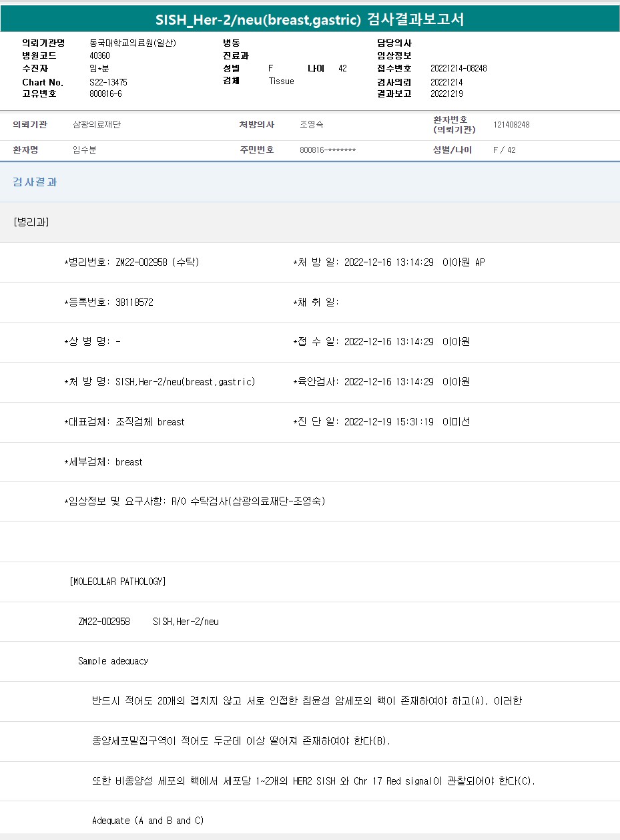Image resolution: width=620 pixels, height=840 pixels.
Task: Select the '*채 취 일:' label
Action: pyautogui.click(x=316, y=302)
